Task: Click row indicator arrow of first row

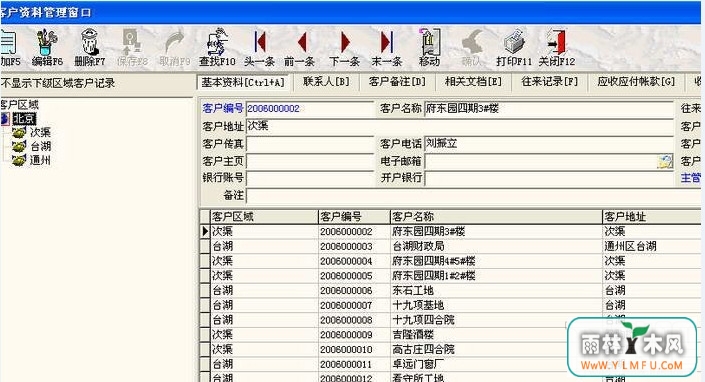Action: pyautogui.click(x=205, y=231)
